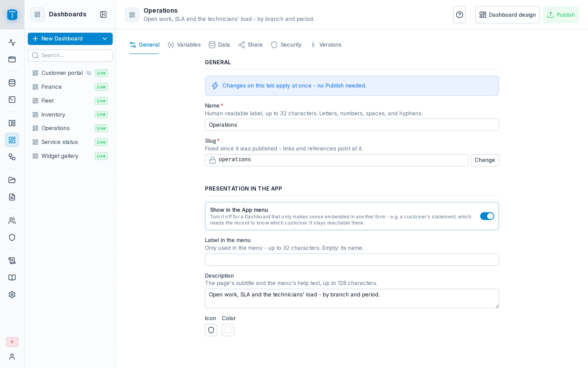Click the New Dashboard button

[x=70, y=39]
